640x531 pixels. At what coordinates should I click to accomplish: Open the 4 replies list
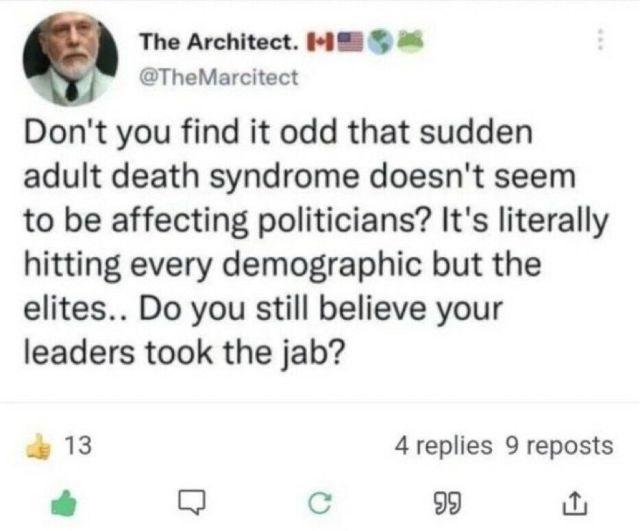(x=443, y=445)
